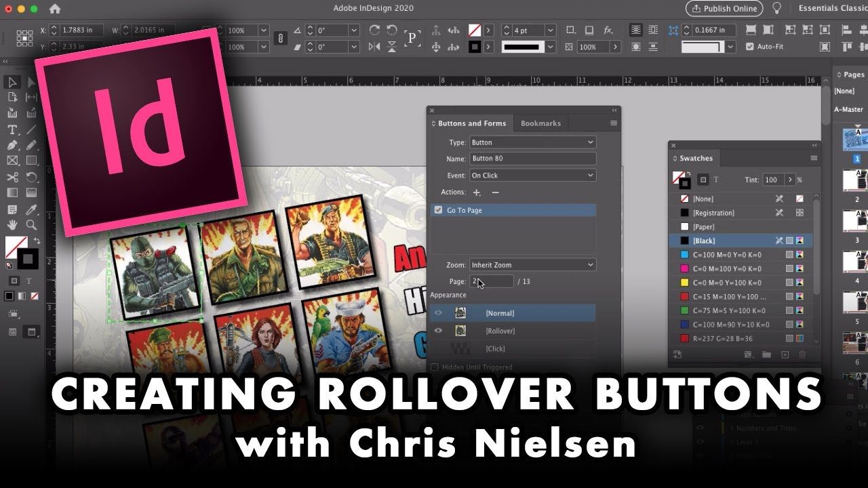Viewport: 868px width, 488px height.
Task: Select the C=100 M=0 Y=0 K=0 swatch
Action: click(740, 255)
